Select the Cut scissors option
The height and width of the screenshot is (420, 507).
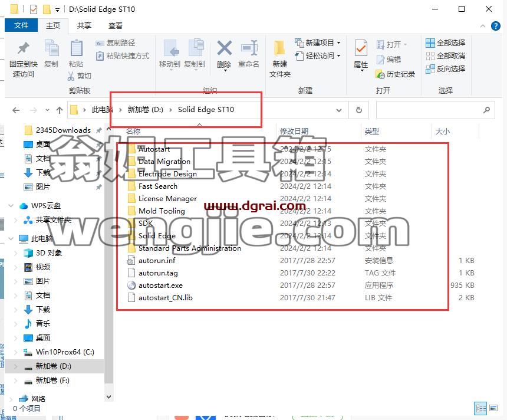tap(79, 76)
